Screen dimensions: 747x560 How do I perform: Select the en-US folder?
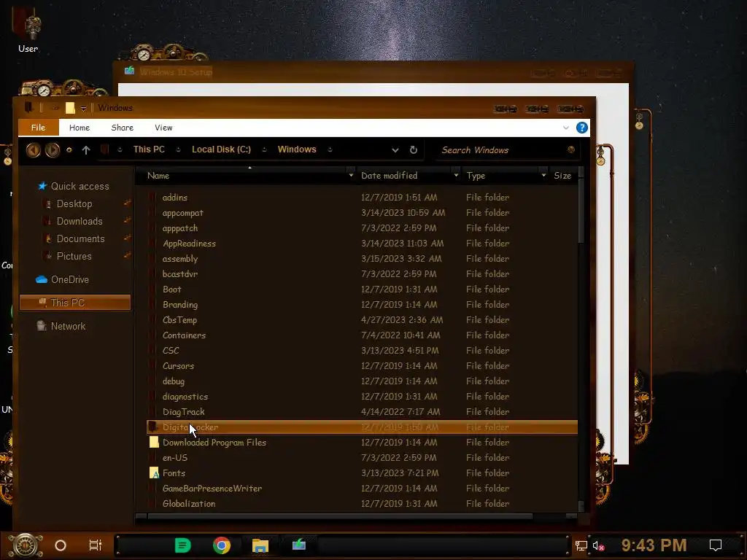(362, 458)
